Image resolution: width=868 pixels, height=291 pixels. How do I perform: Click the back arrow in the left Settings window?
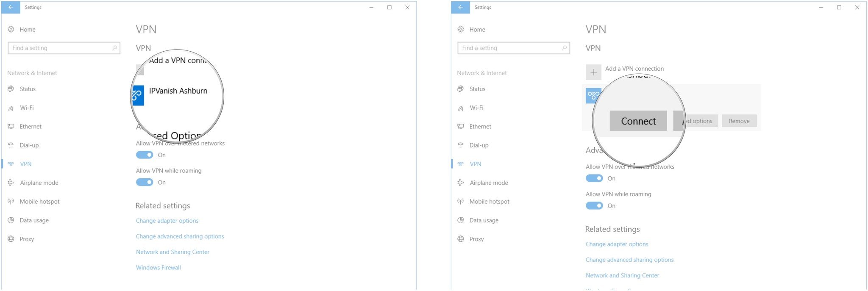tap(11, 7)
